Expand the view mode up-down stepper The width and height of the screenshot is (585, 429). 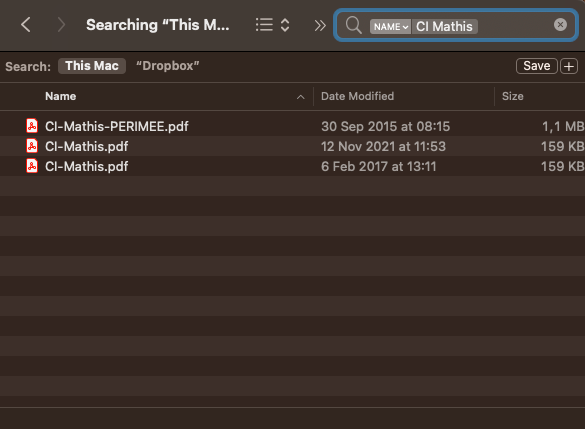(x=285, y=25)
